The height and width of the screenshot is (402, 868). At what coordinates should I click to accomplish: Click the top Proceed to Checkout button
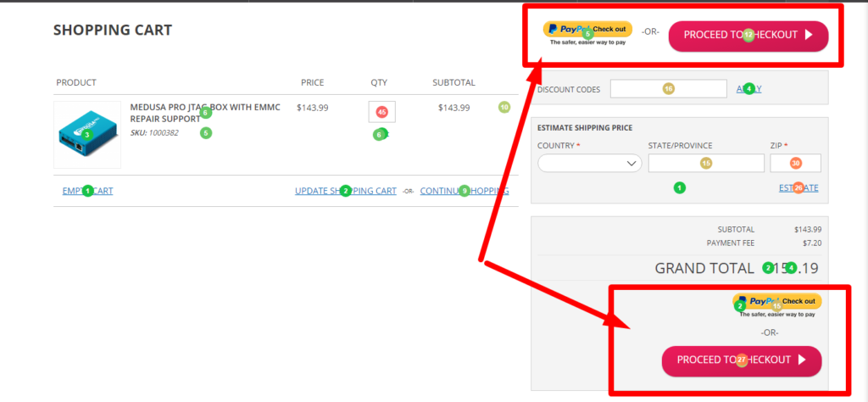click(748, 36)
